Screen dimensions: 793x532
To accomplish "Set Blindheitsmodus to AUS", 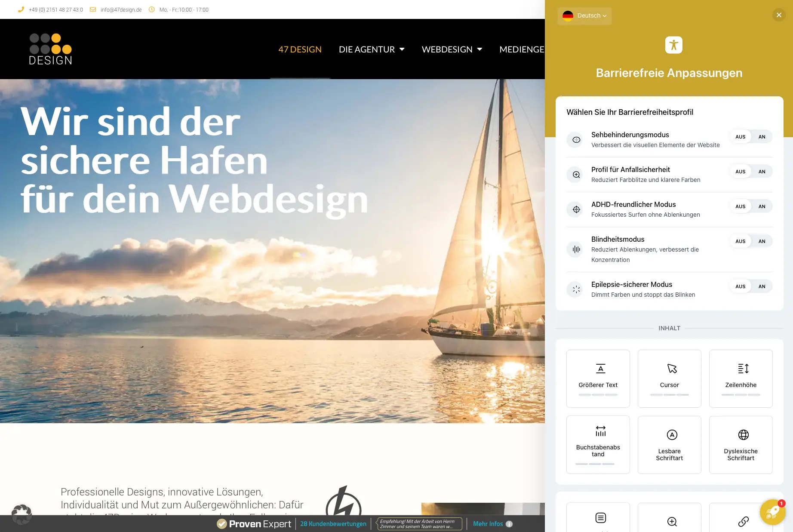I will pyautogui.click(x=740, y=241).
